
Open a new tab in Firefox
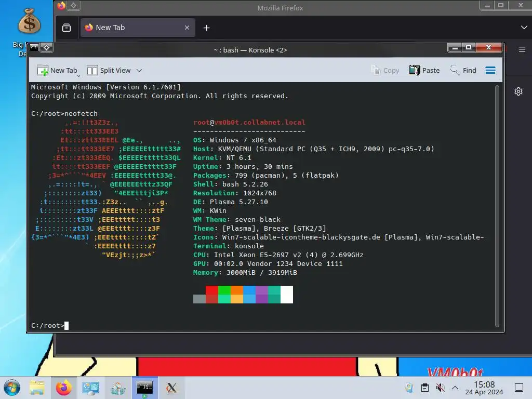click(x=206, y=28)
